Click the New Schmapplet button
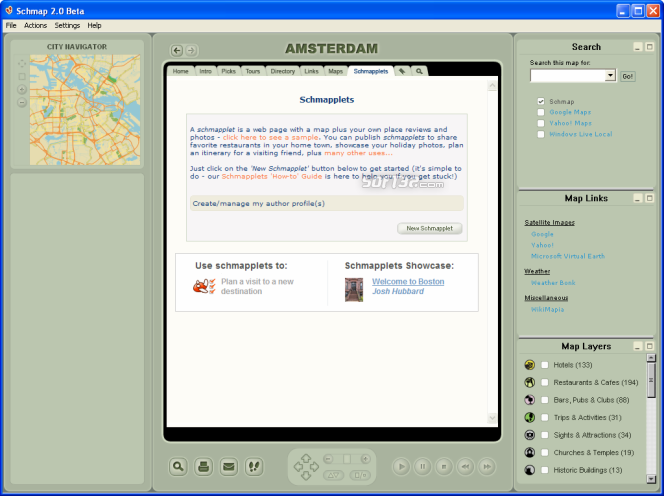 [x=429, y=228]
